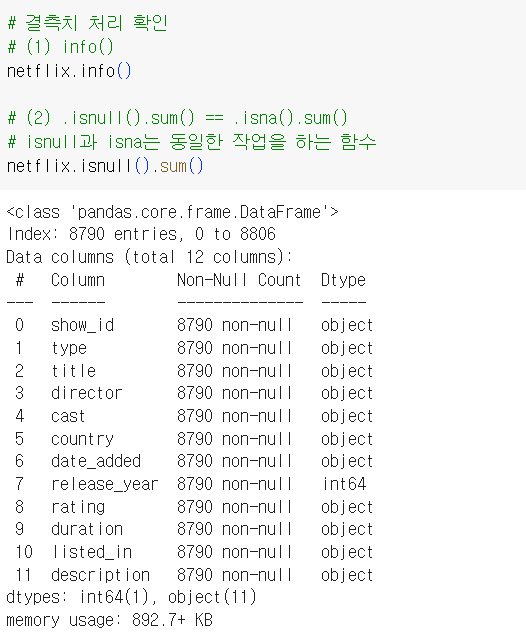The image size is (526, 633).
Task: Click the 'Non-Null Count' table header
Action: pos(239,280)
